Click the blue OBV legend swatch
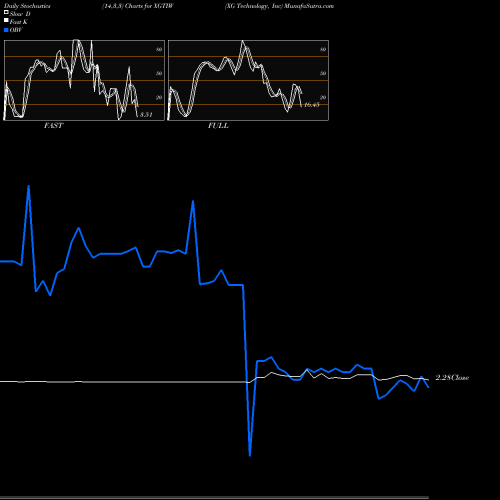 6,30
